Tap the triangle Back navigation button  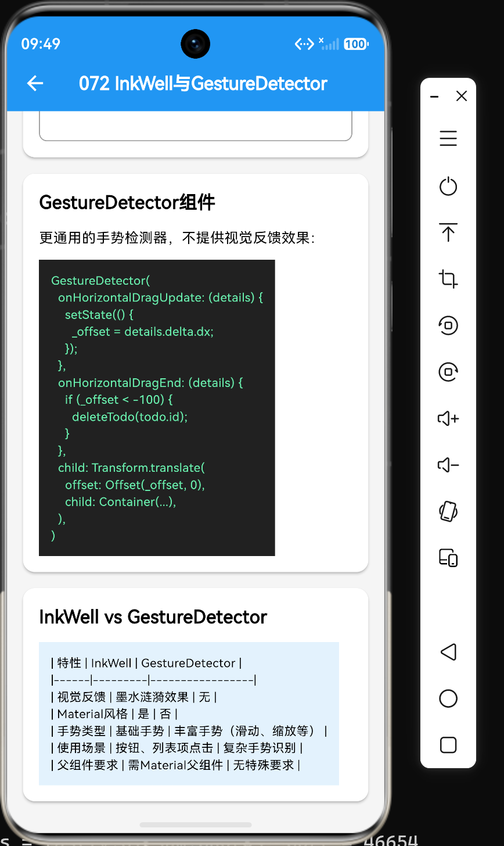(448, 652)
